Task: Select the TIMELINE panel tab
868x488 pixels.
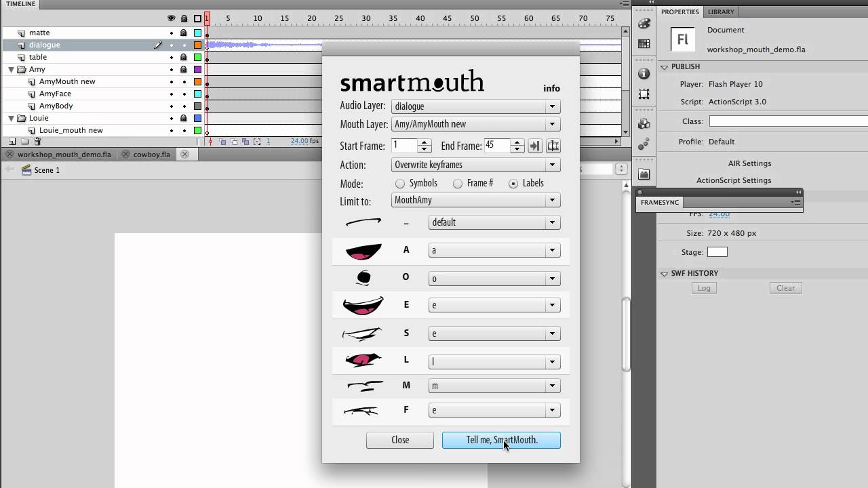Action: (x=20, y=4)
